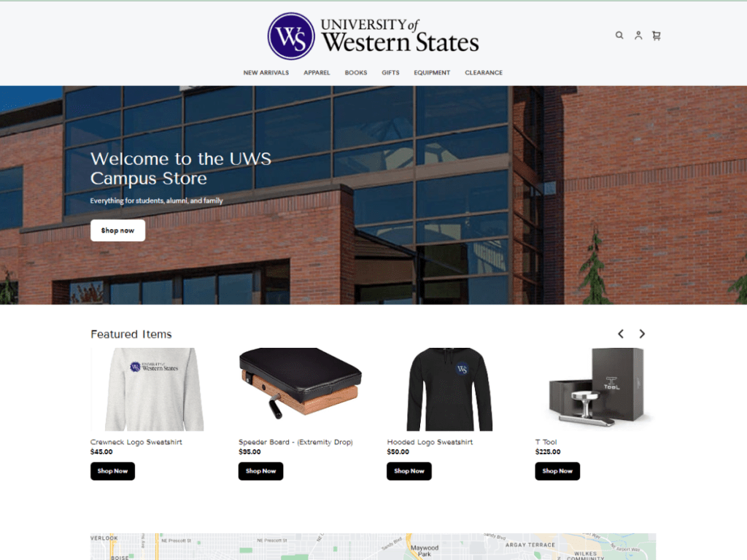This screenshot has width=747, height=560.
Task: Go to the Books category
Action: pos(356,72)
